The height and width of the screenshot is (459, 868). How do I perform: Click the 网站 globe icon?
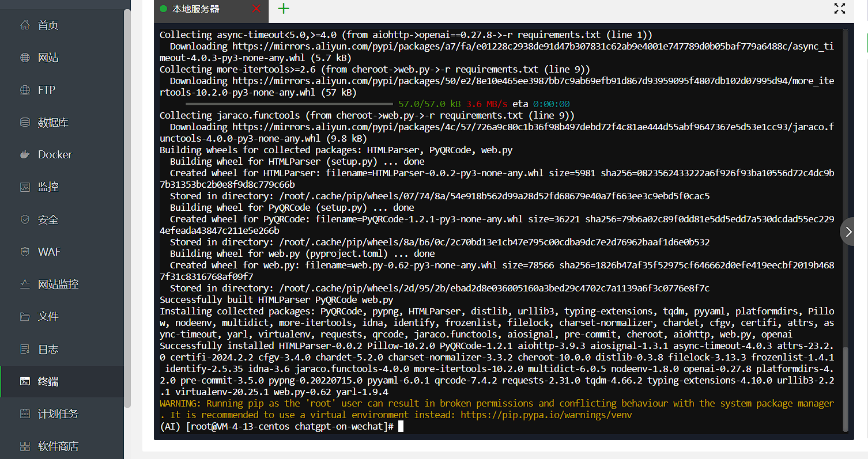(x=25, y=58)
